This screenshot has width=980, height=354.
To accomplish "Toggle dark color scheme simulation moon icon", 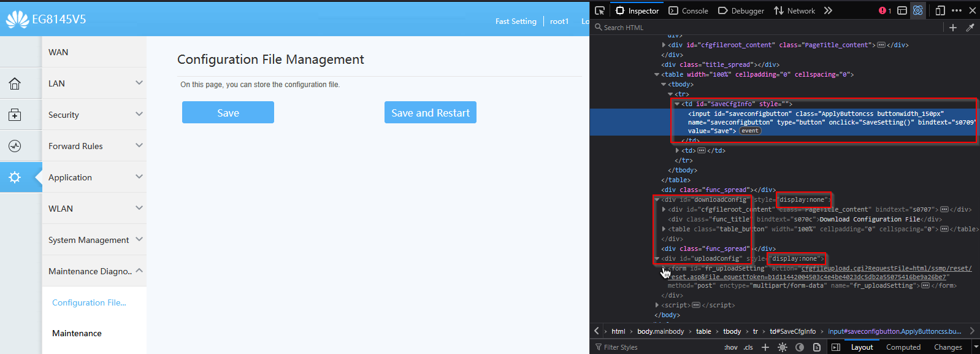I will pos(800,347).
